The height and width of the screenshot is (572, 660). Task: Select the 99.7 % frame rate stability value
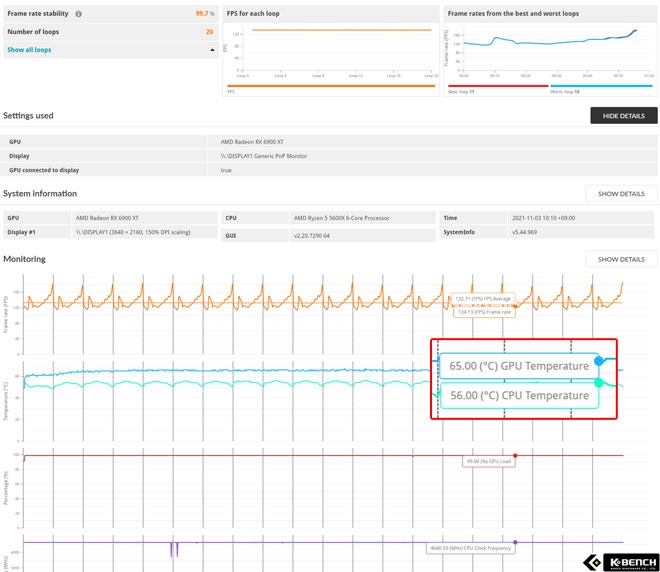coord(205,13)
